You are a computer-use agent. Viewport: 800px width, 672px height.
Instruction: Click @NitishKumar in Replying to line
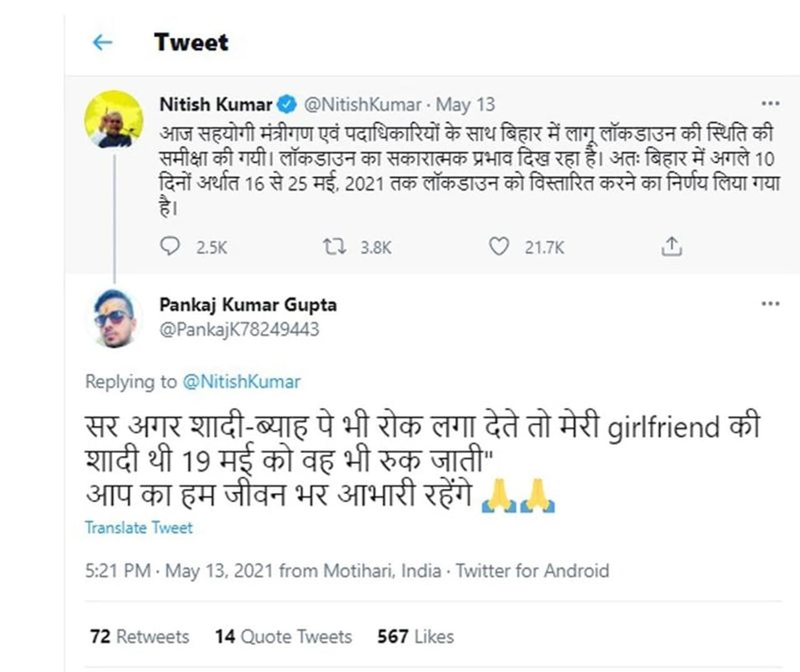pos(241,381)
